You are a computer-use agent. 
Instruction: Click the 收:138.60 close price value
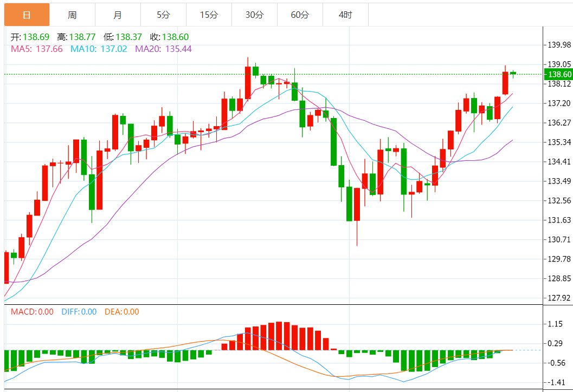(x=169, y=37)
